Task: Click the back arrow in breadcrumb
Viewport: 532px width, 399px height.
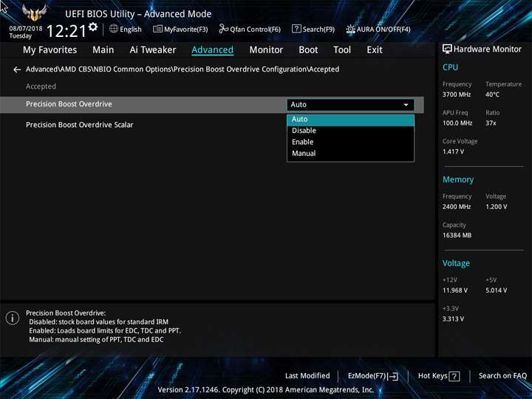Action: point(16,69)
